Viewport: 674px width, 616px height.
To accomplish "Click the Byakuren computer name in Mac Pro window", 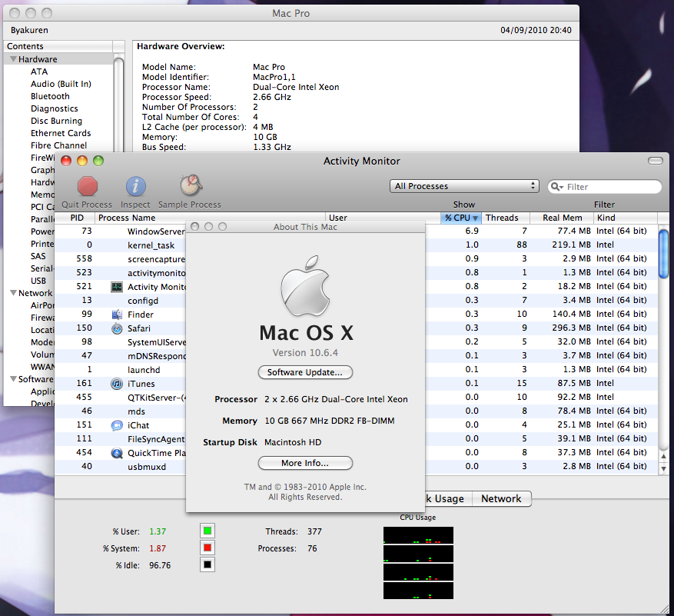I will click(x=29, y=30).
